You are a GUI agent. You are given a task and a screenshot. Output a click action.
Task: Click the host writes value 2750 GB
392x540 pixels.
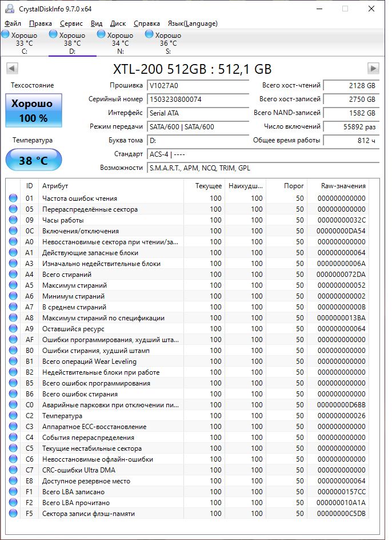coord(351,99)
